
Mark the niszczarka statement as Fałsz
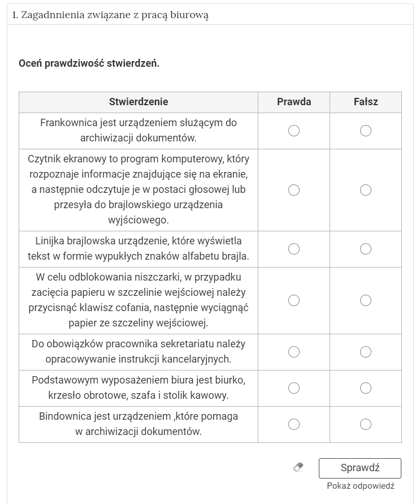coord(366,300)
